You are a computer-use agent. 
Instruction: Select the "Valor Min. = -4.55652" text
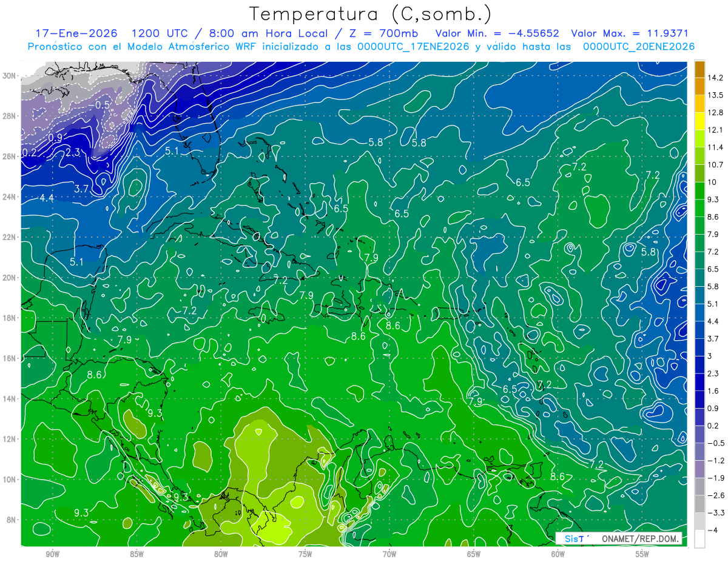[497, 33]
